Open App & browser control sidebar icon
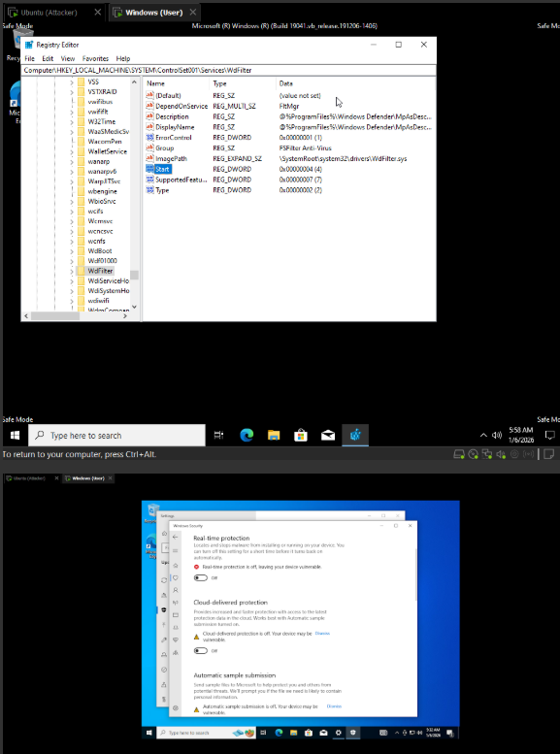 click(x=176, y=615)
